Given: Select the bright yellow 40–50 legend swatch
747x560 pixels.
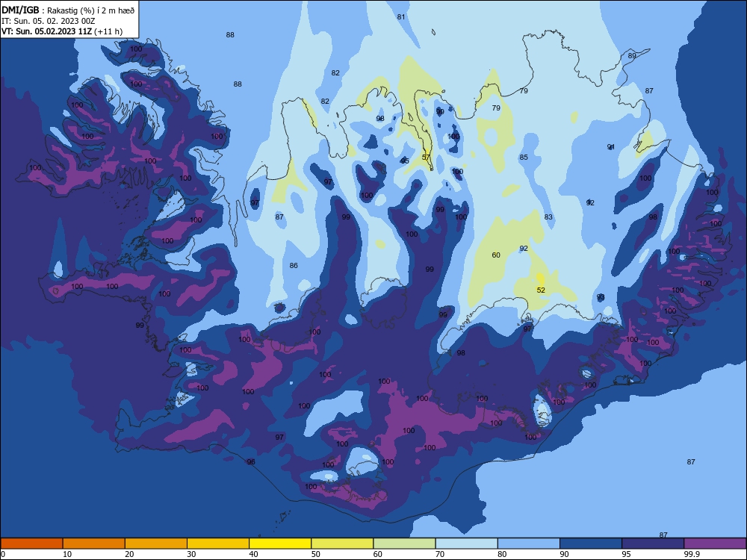Looking at the screenshot, I should (280, 544).
